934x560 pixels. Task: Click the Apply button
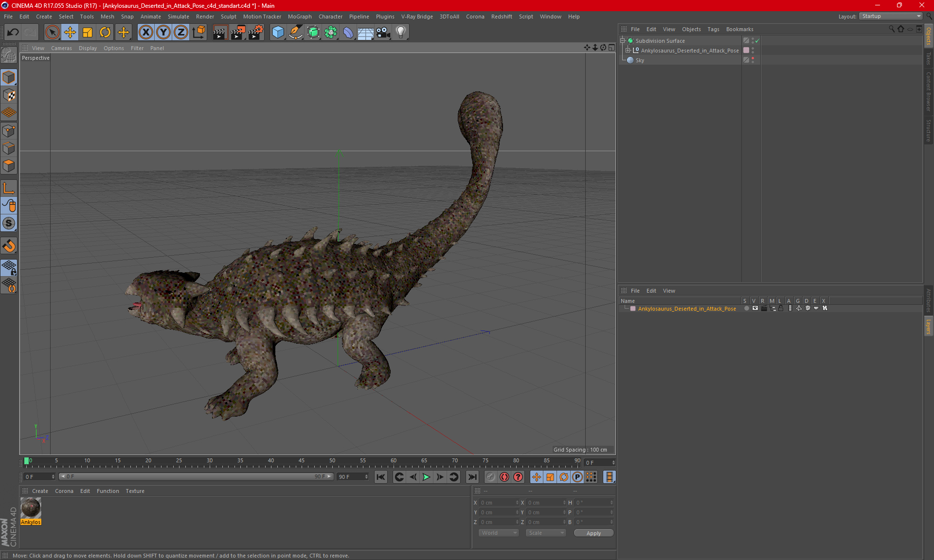click(x=593, y=533)
